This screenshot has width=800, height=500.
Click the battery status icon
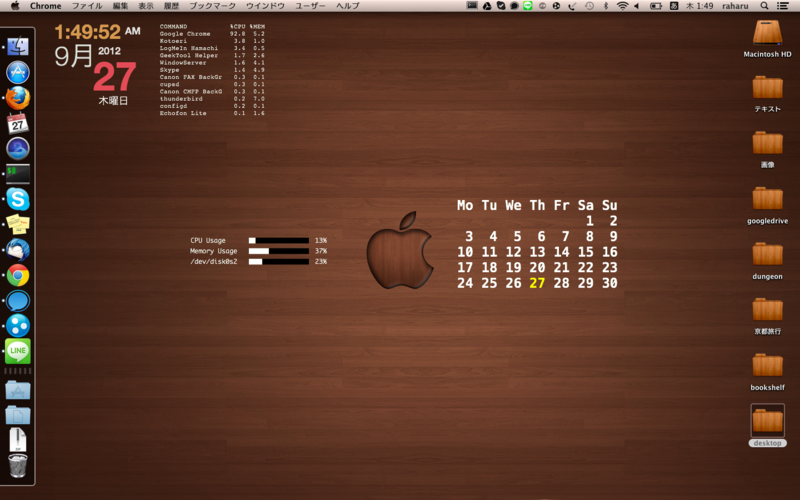pyautogui.click(x=656, y=6)
